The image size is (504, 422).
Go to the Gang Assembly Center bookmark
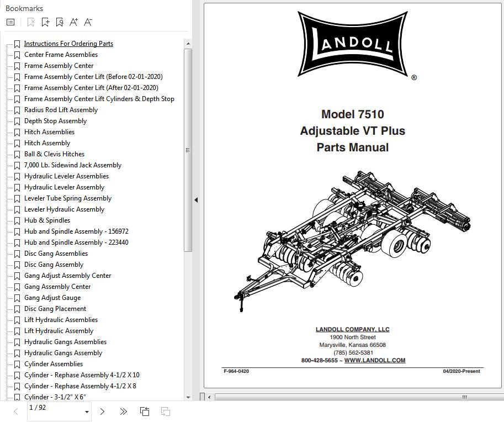tap(57, 287)
